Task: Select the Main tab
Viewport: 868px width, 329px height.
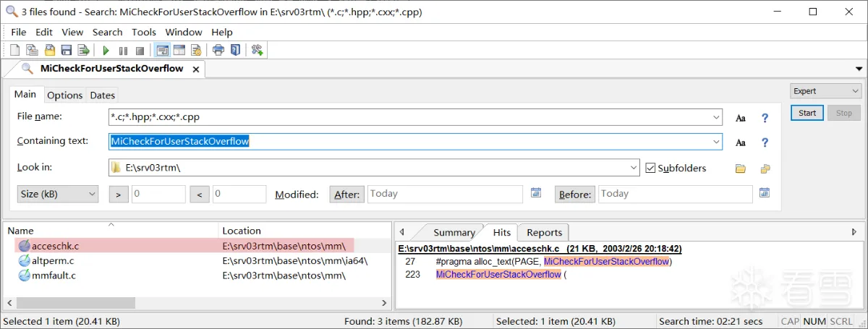Action: coord(25,94)
